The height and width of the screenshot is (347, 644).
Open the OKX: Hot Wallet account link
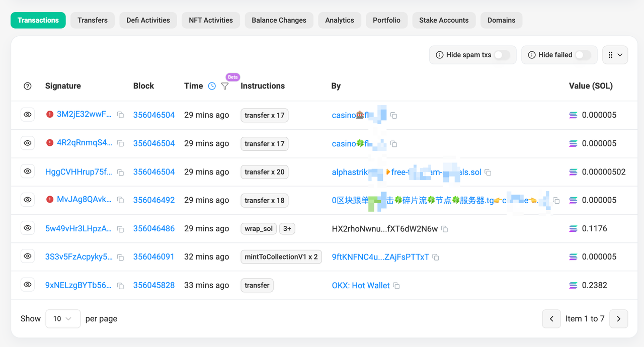[x=360, y=285]
